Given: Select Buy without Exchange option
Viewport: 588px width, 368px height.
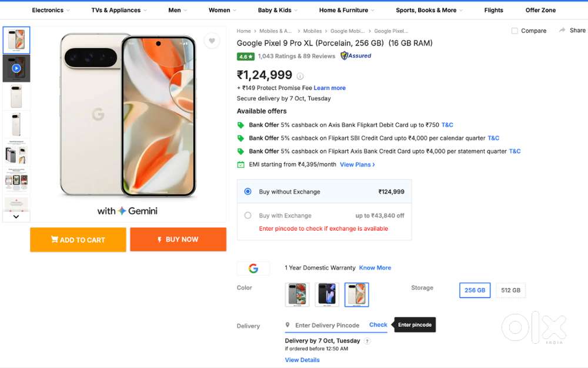Looking at the screenshot, I should click(x=248, y=191).
